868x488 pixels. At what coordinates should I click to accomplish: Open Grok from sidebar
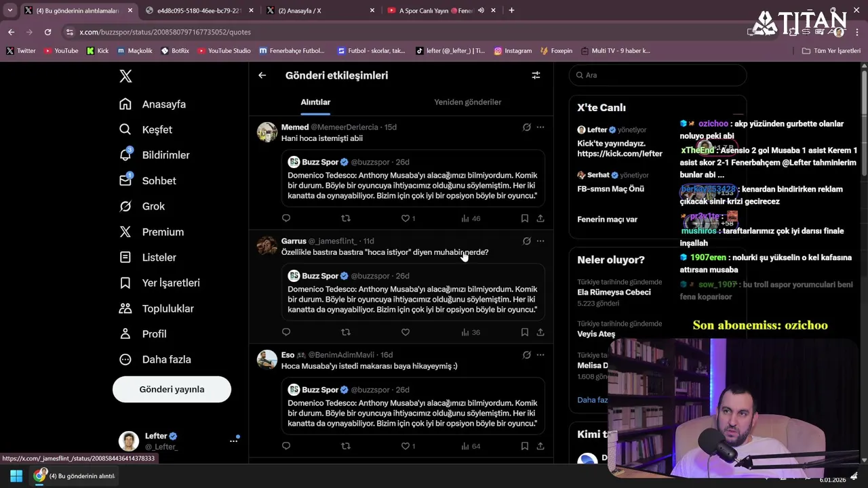[142, 206]
